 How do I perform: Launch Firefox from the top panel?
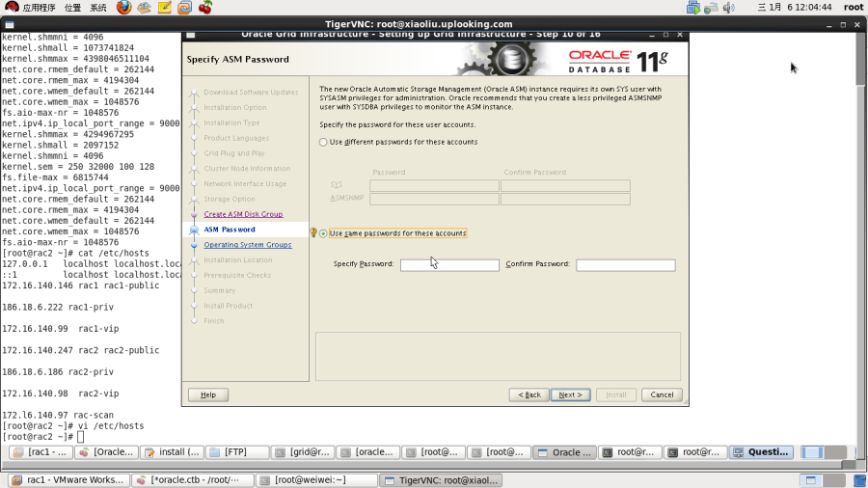pos(124,7)
